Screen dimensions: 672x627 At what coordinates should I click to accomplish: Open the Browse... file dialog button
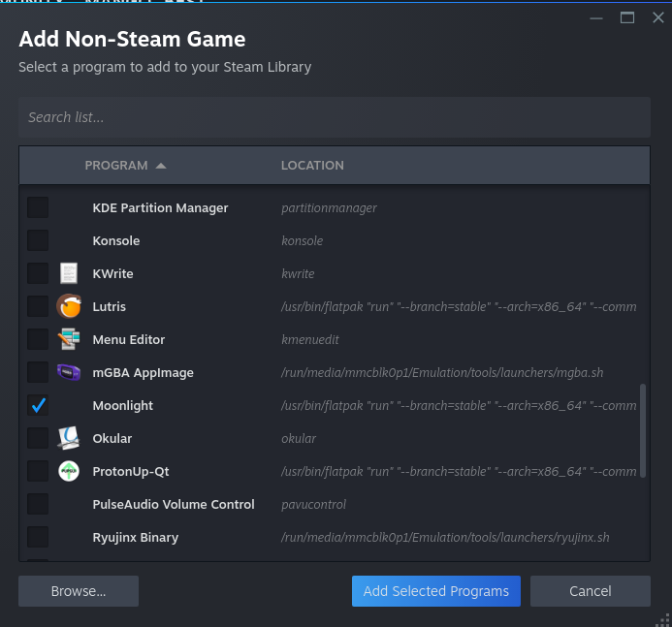pyautogui.click(x=79, y=591)
